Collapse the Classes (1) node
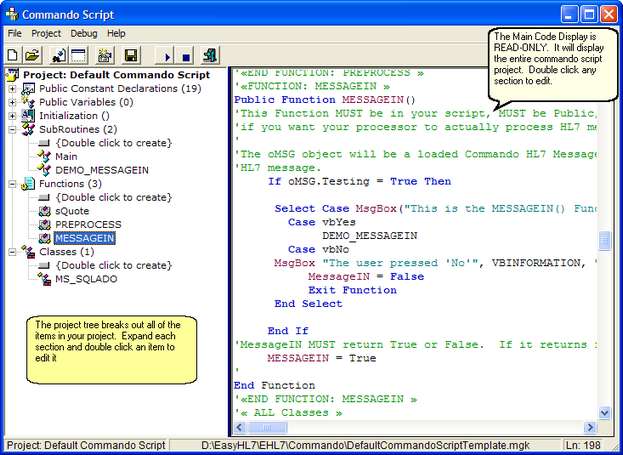The height and width of the screenshot is (455, 623). click(12, 252)
